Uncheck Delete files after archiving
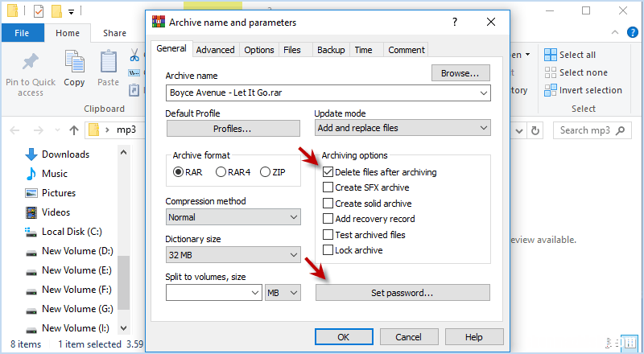This screenshot has height=354, width=644. tap(328, 172)
